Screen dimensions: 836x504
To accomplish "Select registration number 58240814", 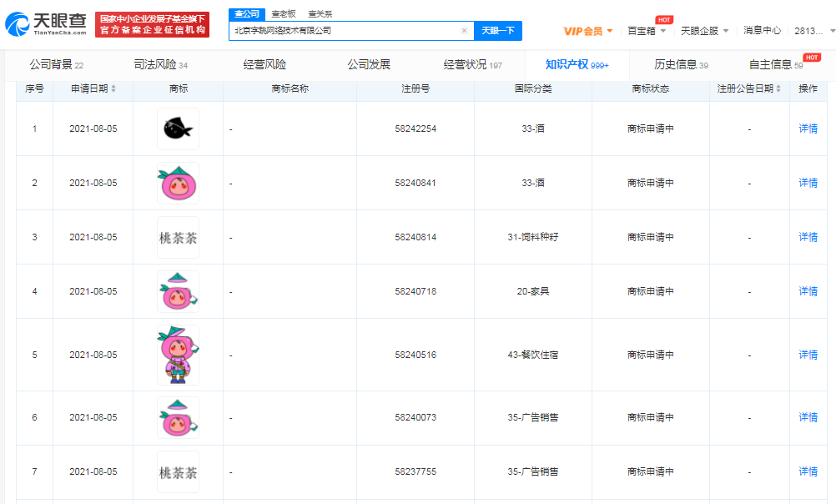I will coord(415,237).
